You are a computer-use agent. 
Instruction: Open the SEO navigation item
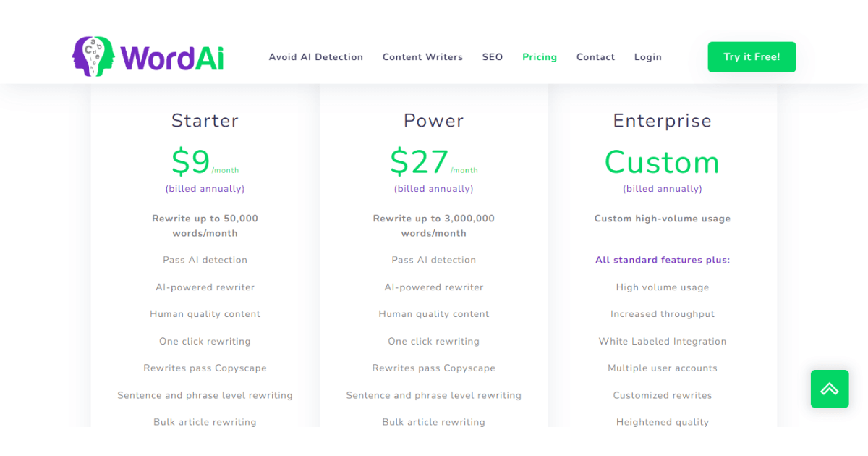(493, 57)
